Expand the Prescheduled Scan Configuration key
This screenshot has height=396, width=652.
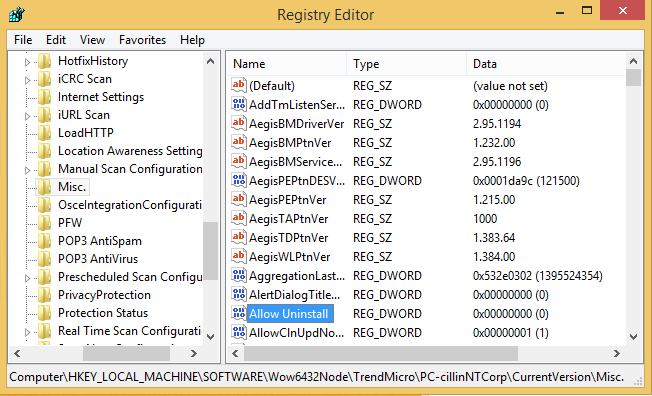27,278
